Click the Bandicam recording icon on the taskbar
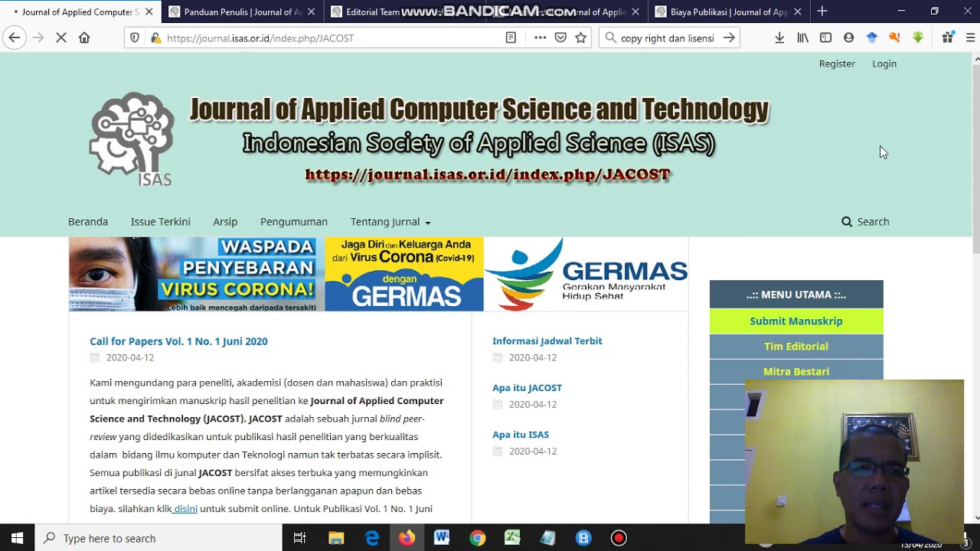Screen dimensions: 980x551 619,538
